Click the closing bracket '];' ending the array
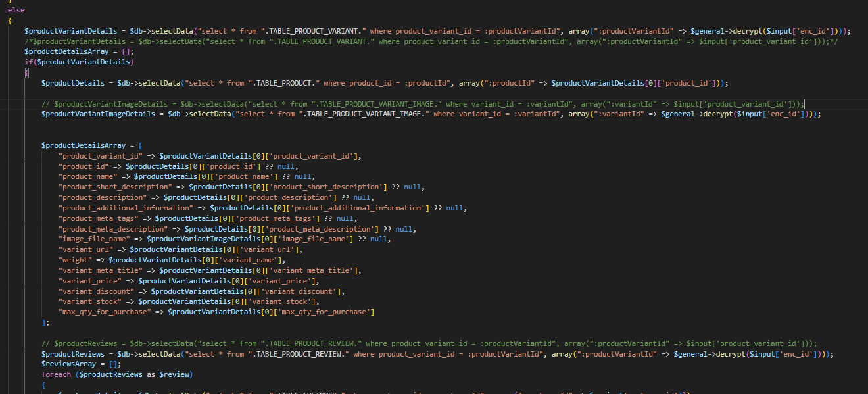The height and width of the screenshot is (394, 868). pos(45,322)
